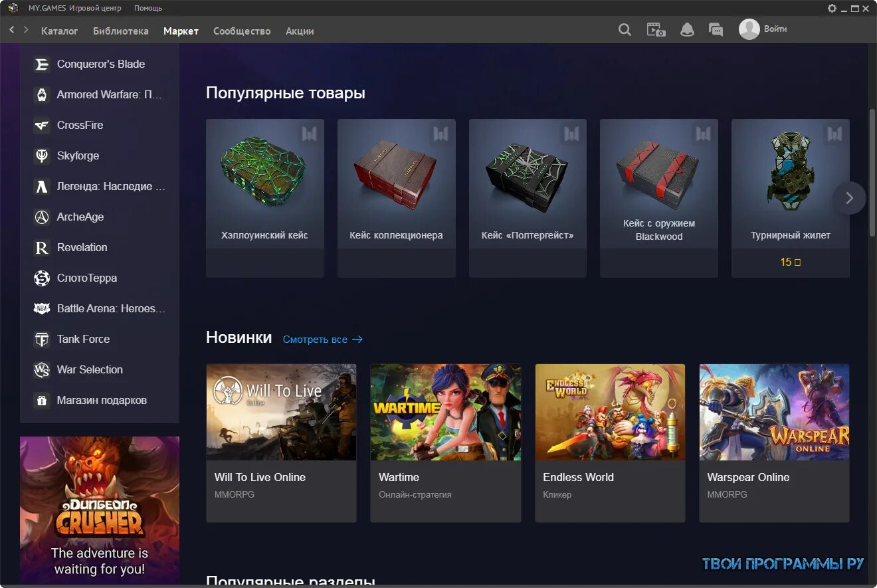The image size is (877, 588).
Task: Select Conqueror's Blade in sidebar
Action: (100, 64)
